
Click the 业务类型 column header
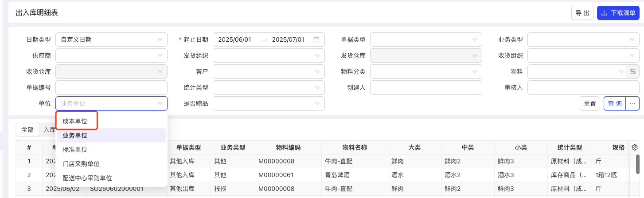point(233,148)
